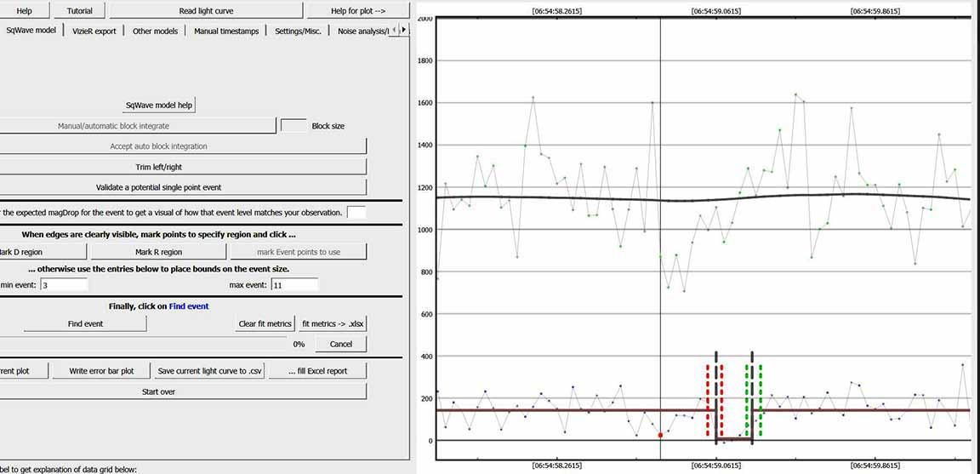Click the red marked data point on plot
Viewport: 980px width, 474px height.
pos(661,435)
